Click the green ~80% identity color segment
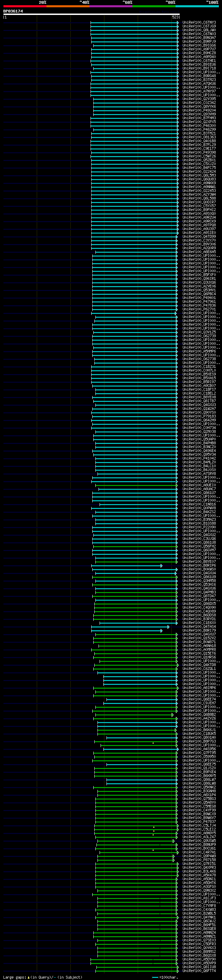The image size is (222, 980). coord(154,6)
